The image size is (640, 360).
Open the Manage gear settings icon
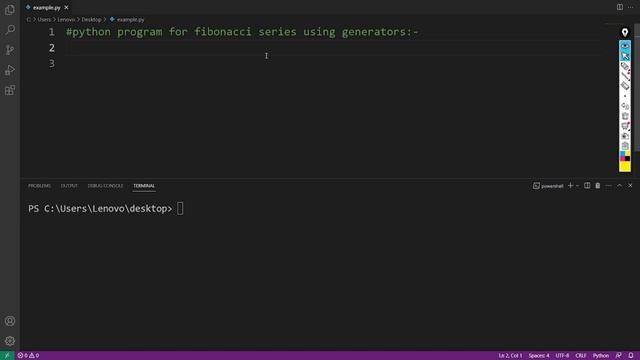click(x=10, y=341)
